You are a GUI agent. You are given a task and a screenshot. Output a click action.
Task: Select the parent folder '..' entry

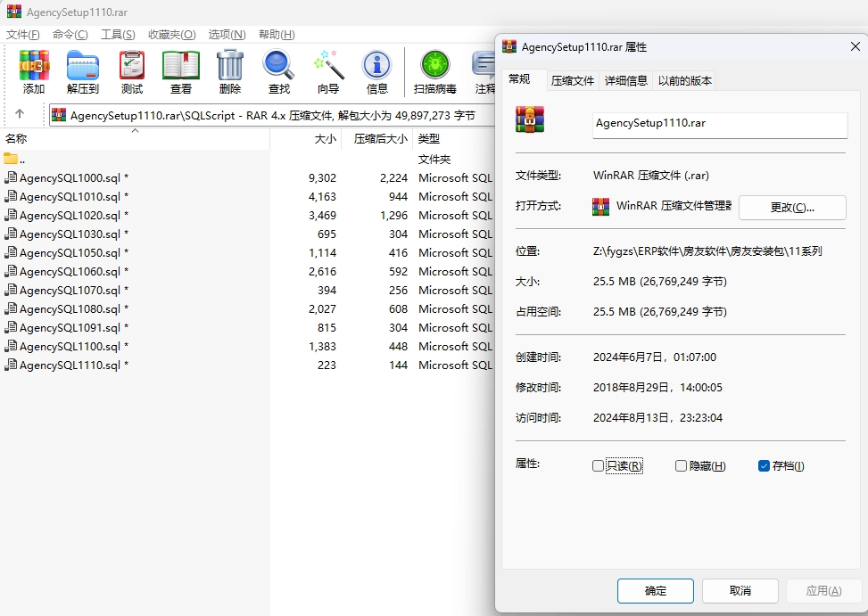[14, 160]
